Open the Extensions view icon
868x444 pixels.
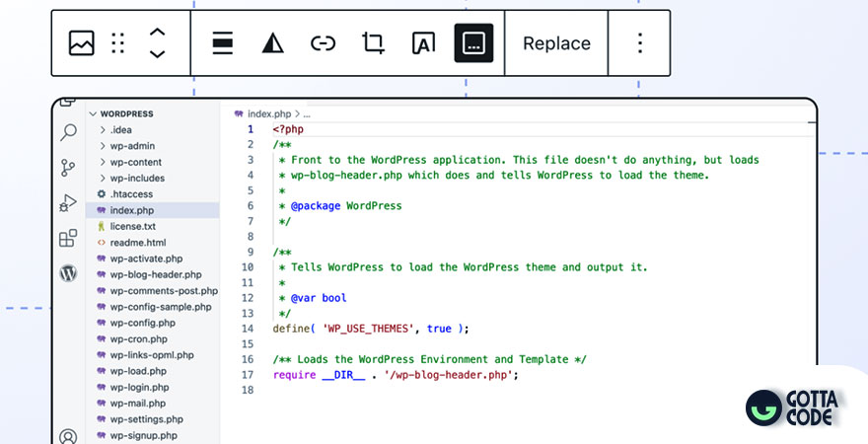click(68, 238)
